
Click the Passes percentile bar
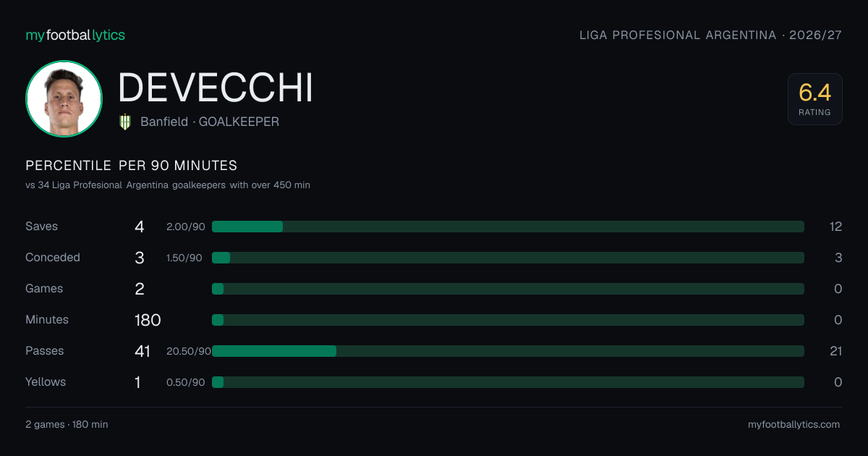point(508,351)
